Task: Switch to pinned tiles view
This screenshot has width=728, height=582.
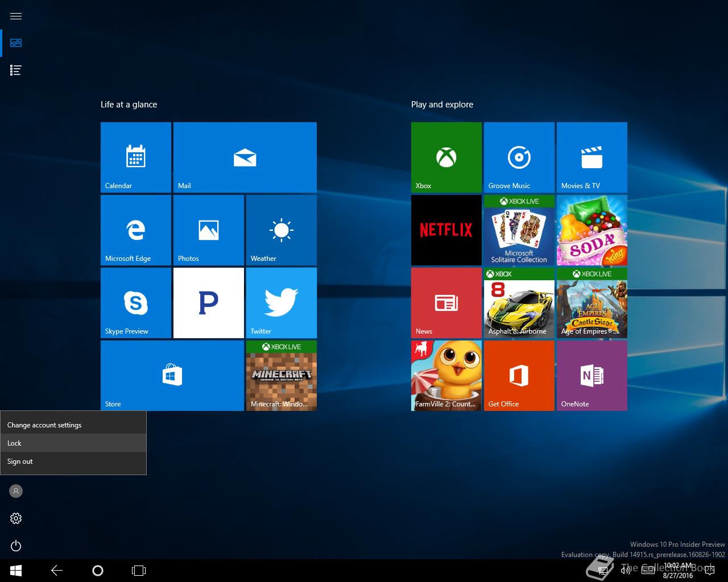Action: click(x=16, y=43)
